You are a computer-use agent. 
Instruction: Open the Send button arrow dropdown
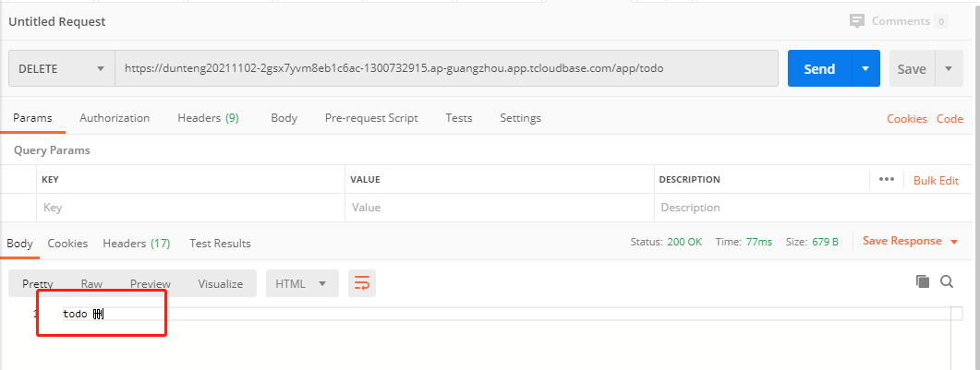(865, 68)
